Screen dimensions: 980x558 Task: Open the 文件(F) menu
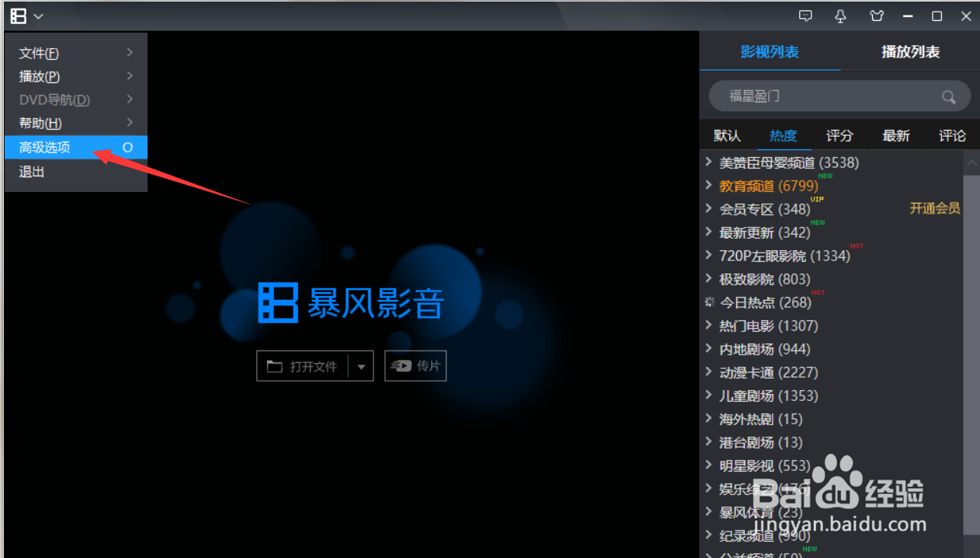75,53
